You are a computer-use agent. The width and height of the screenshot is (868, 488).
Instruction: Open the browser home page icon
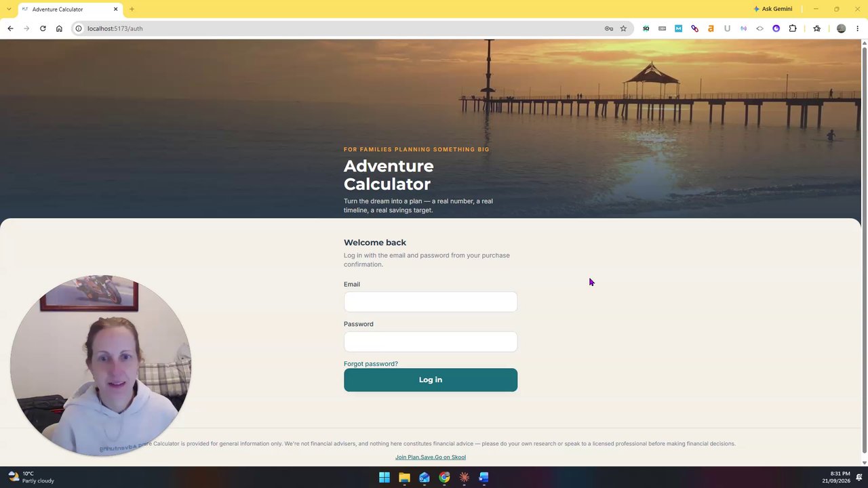(x=59, y=28)
